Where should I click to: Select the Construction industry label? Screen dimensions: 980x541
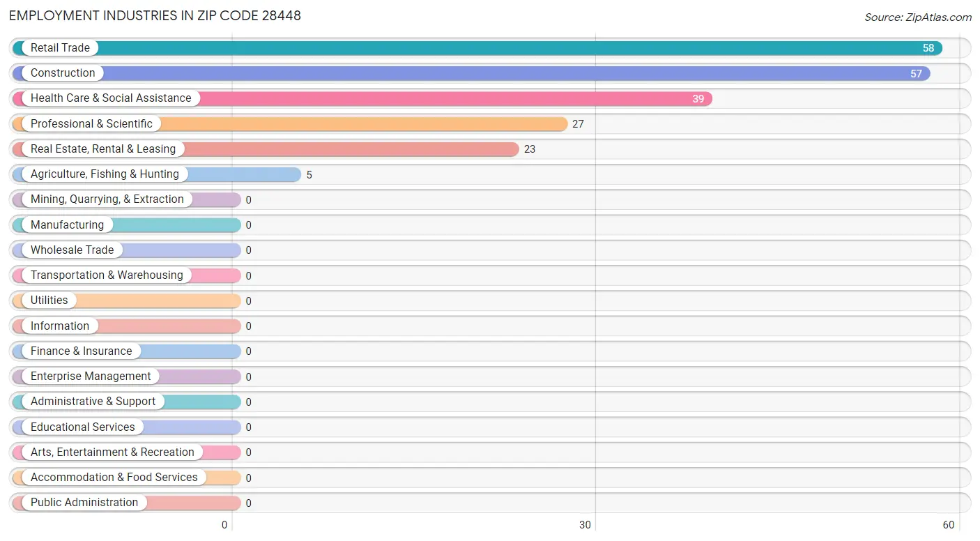[x=63, y=73]
